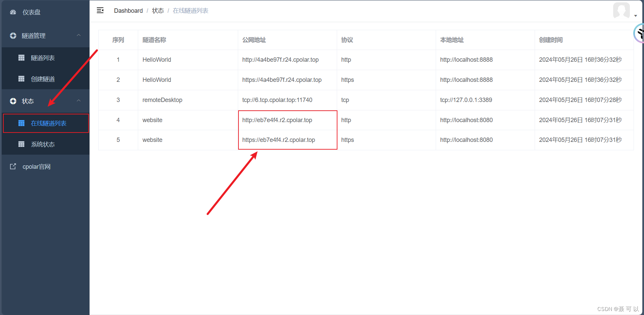The width and height of the screenshot is (644, 315).
Task: Open the 隧道列表 submenu item
Action: [46, 58]
